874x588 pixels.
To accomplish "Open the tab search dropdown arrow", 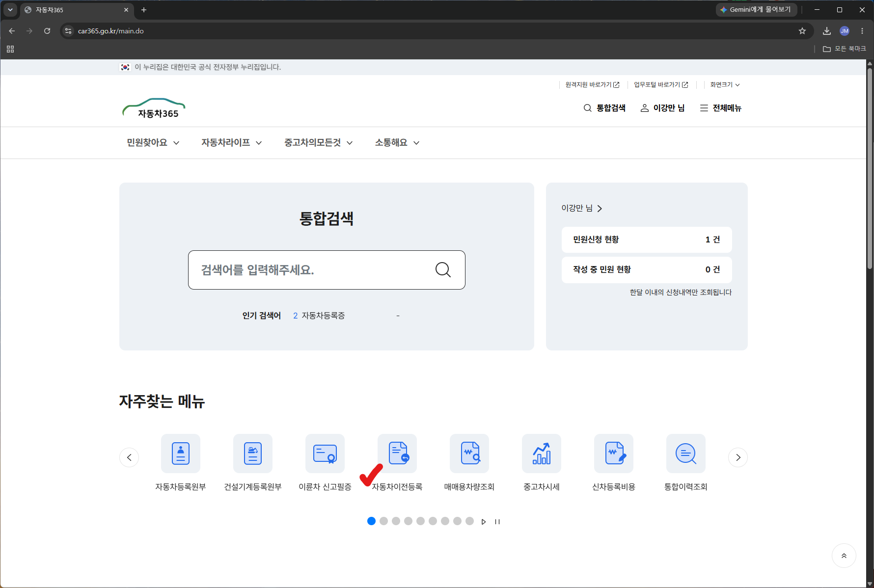I will 10,10.
